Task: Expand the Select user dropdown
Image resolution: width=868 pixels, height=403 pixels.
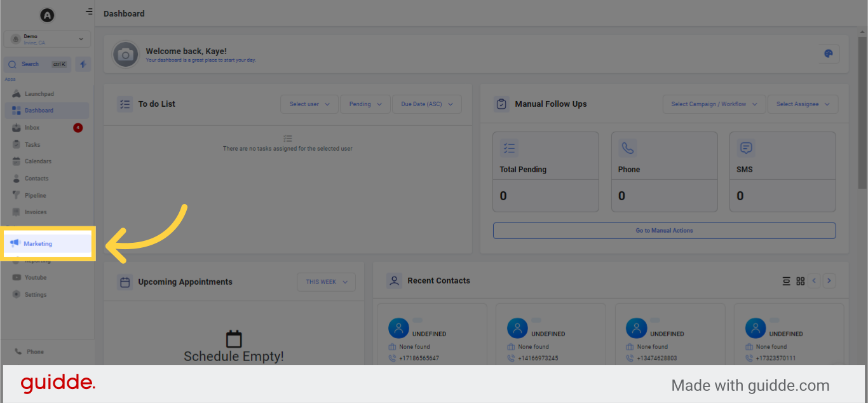Action: click(x=309, y=104)
